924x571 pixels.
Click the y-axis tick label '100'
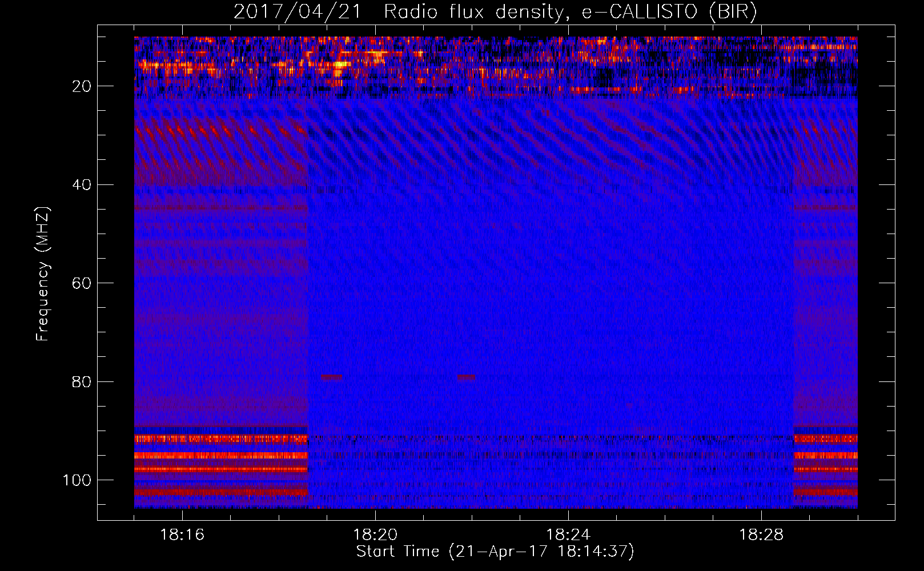(x=77, y=480)
